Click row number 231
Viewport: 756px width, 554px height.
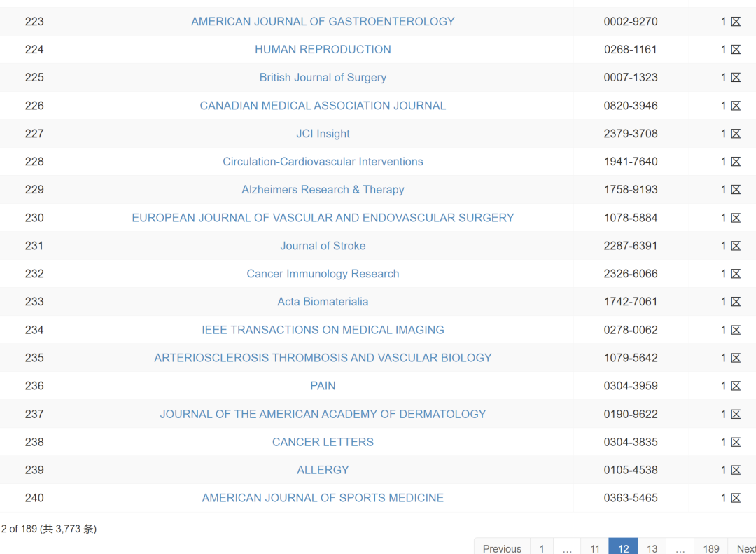pyautogui.click(x=34, y=246)
